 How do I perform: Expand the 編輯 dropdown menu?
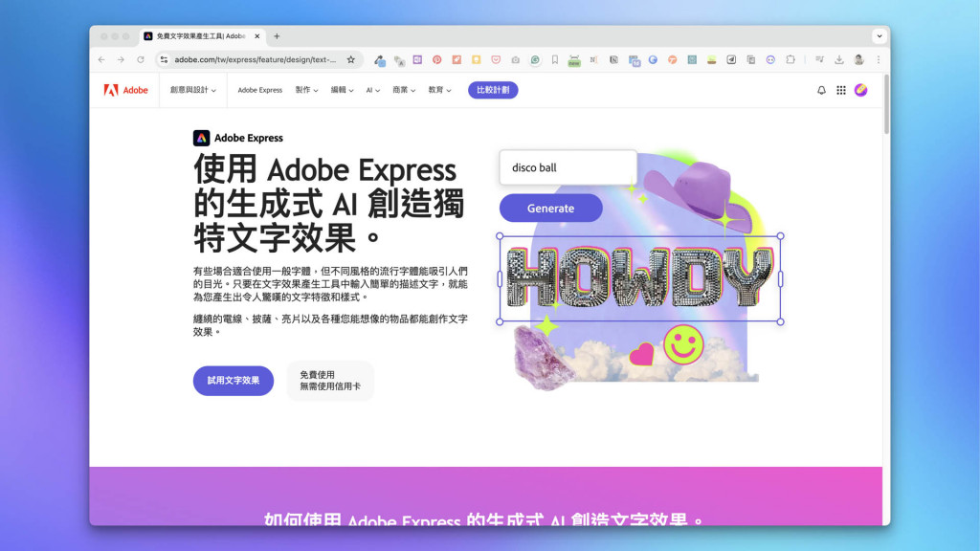[x=342, y=90]
